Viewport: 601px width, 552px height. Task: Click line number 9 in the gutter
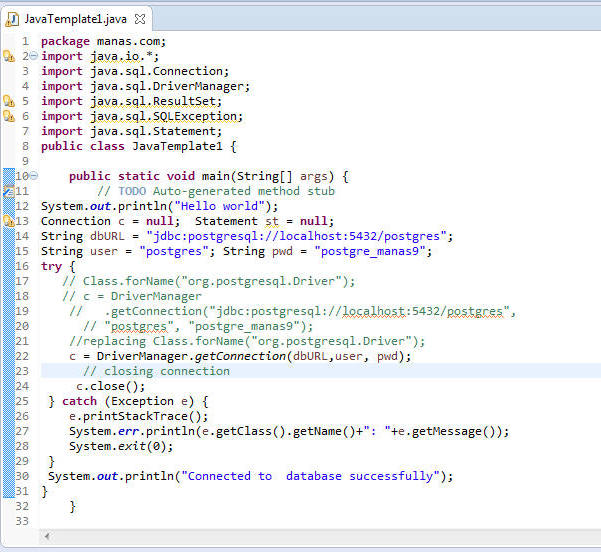[25, 161]
